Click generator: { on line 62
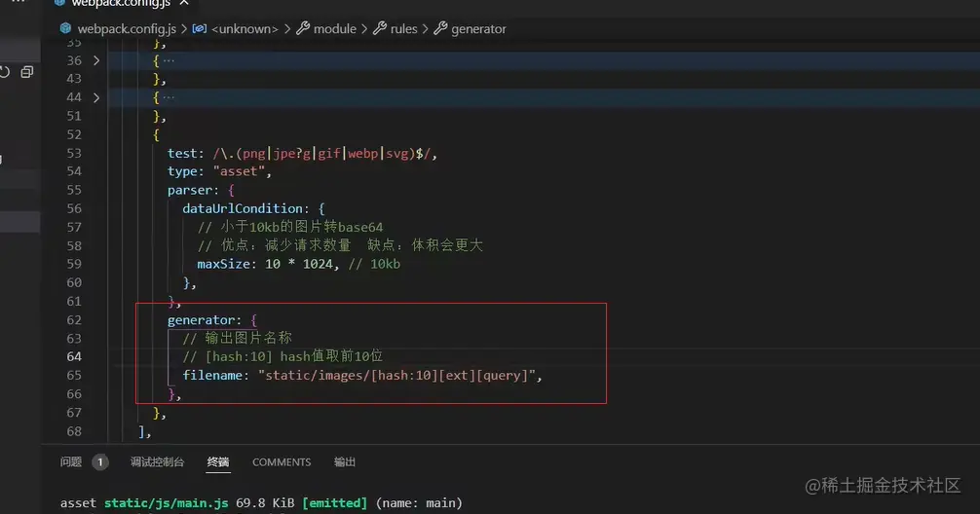Viewport: 980px width, 514px height. point(211,320)
